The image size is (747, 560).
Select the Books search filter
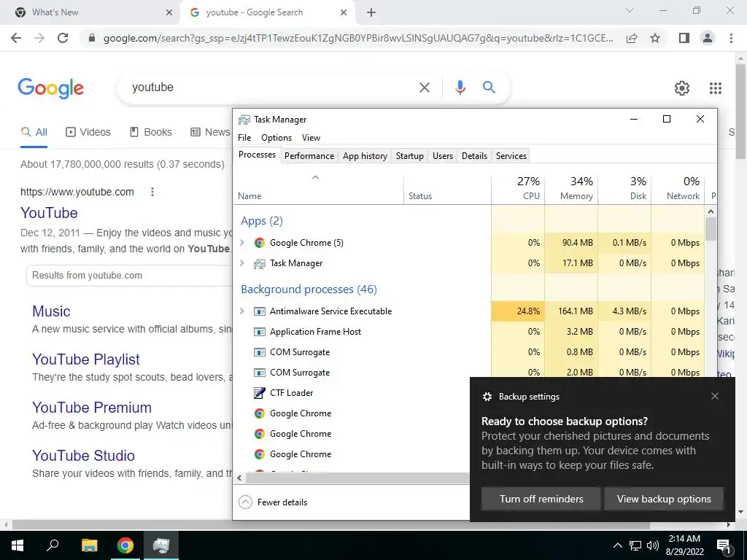click(151, 133)
